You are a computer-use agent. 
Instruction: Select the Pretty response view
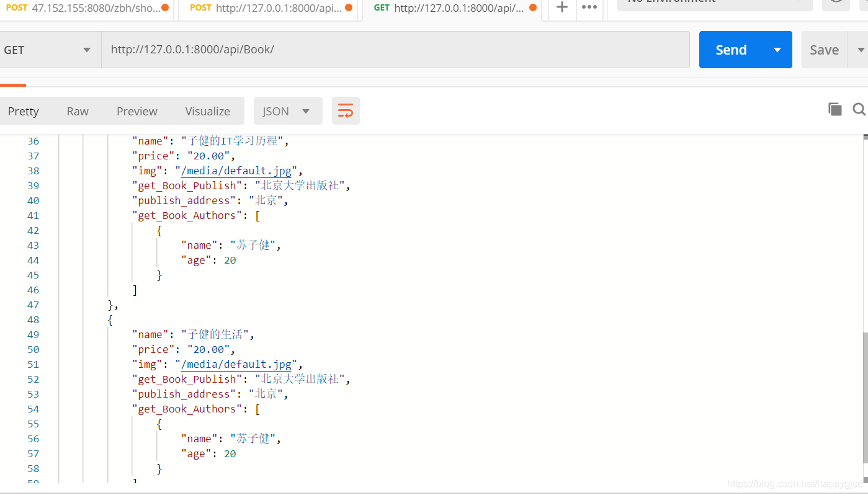coord(24,111)
